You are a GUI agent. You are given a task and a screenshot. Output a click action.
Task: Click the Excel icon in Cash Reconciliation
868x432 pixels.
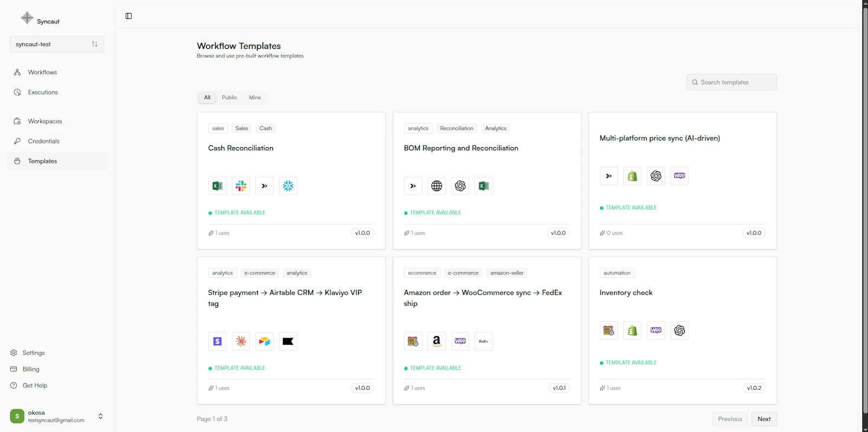pyautogui.click(x=218, y=186)
